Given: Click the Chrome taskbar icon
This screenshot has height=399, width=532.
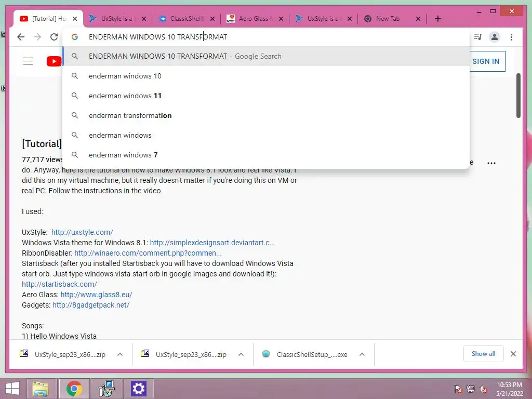Looking at the screenshot, I should point(74,389).
